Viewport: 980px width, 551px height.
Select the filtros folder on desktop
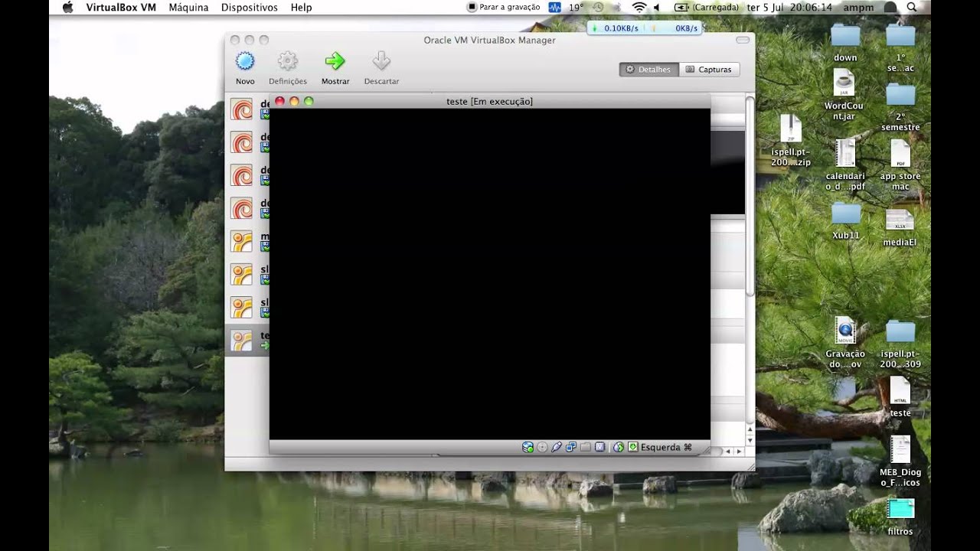(x=900, y=517)
